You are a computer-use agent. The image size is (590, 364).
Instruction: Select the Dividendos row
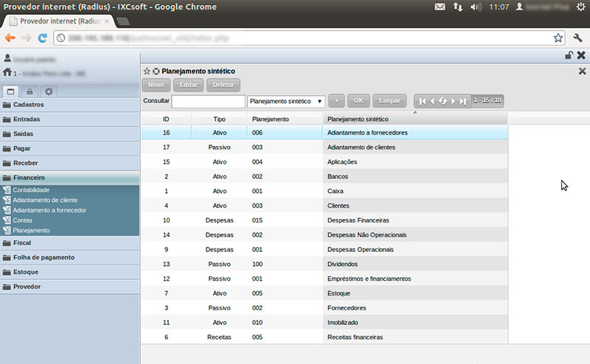[324, 264]
